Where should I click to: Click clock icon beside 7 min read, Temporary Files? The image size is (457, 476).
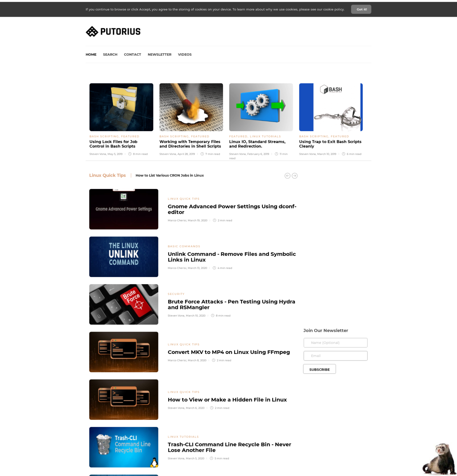202,154
